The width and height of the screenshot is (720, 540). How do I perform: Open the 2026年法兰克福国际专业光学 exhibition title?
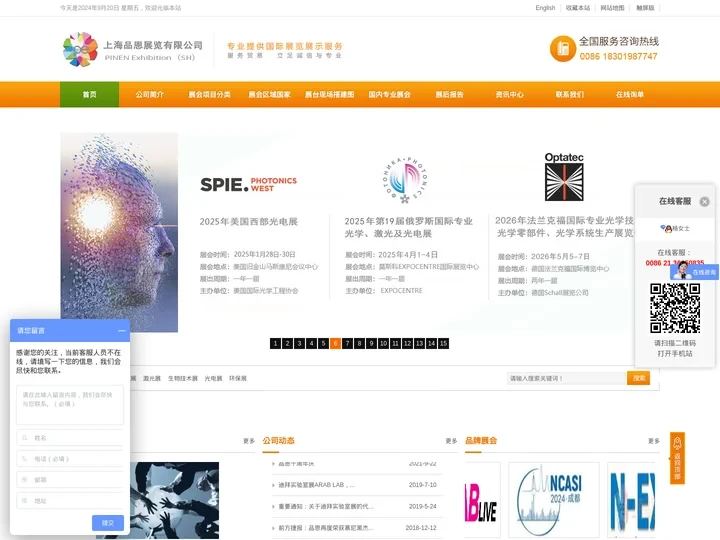pos(565,226)
